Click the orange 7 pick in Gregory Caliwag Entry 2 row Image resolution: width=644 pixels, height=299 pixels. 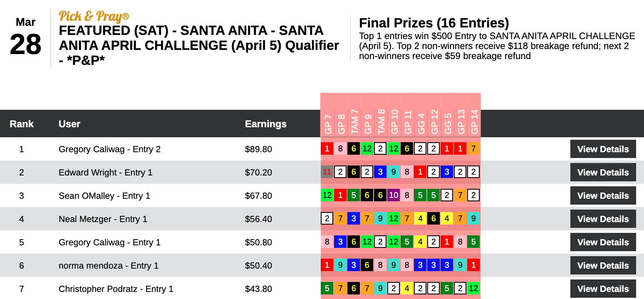[x=473, y=148]
